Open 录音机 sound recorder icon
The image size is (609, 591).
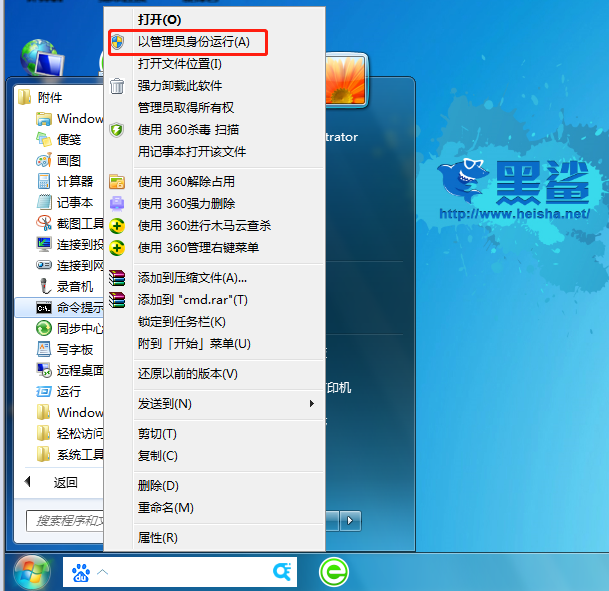(45, 286)
